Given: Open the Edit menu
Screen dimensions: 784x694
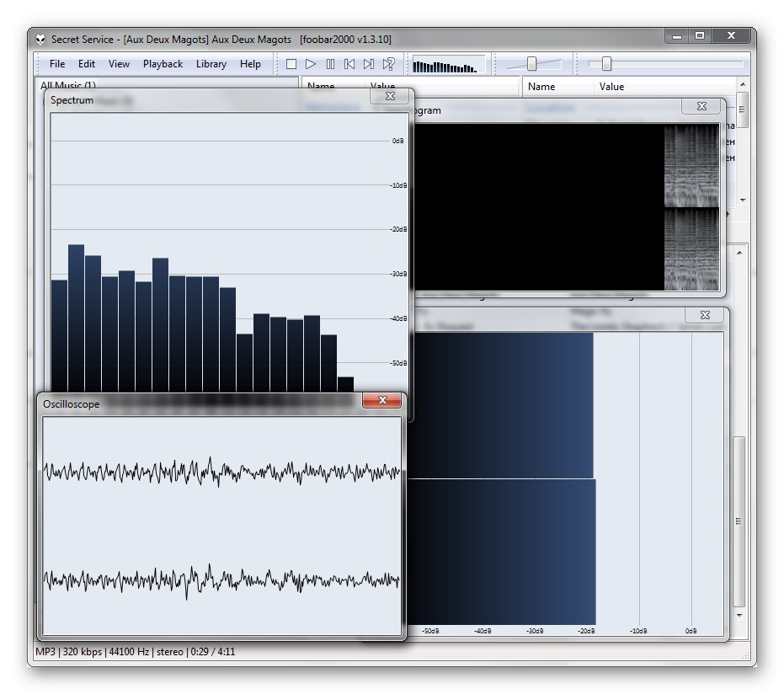Looking at the screenshot, I should point(87,64).
